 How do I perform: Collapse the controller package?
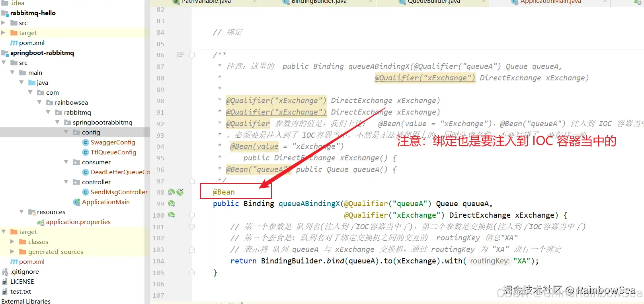tap(66, 182)
